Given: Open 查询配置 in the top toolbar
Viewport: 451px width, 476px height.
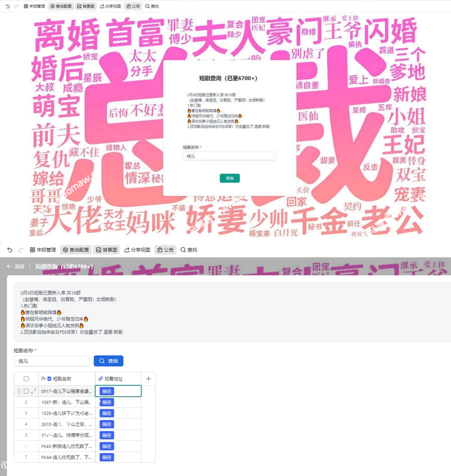Looking at the screenshot, I should click(x=61, y=6).
